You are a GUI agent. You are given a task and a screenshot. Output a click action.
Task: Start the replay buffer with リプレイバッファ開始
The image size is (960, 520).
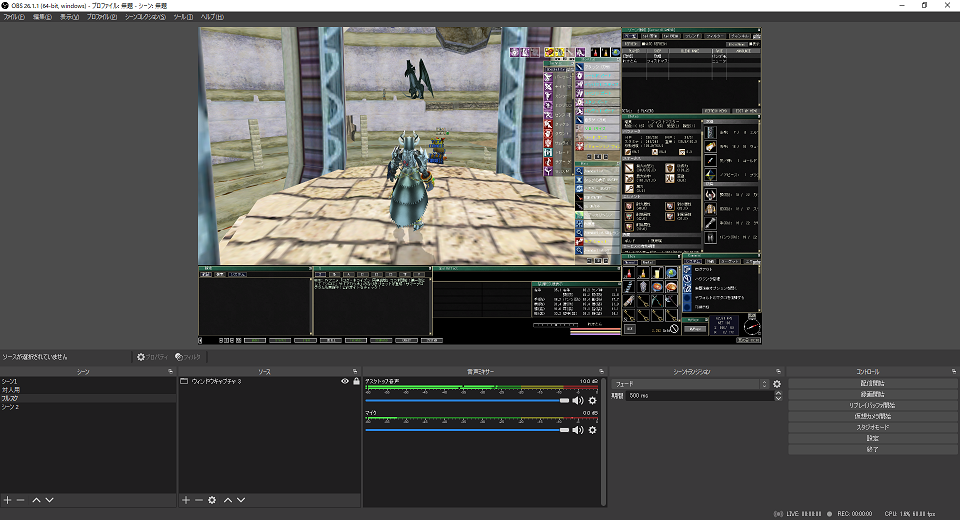pyautogui.click(x=872, y=405)
